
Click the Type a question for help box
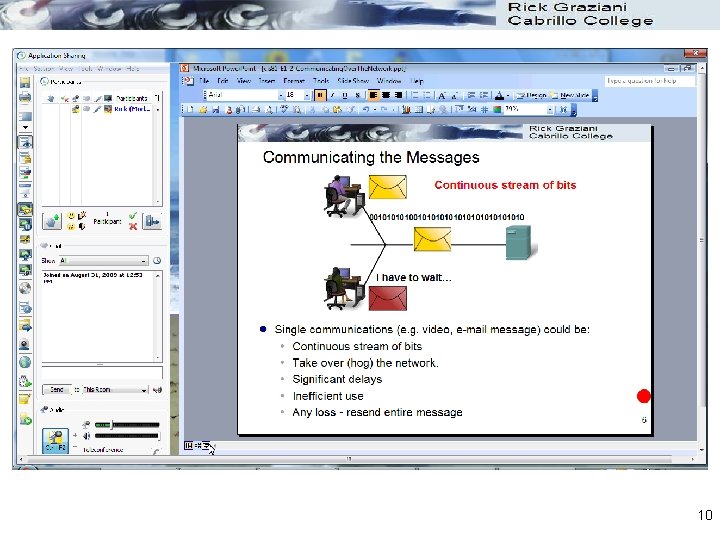649,81
